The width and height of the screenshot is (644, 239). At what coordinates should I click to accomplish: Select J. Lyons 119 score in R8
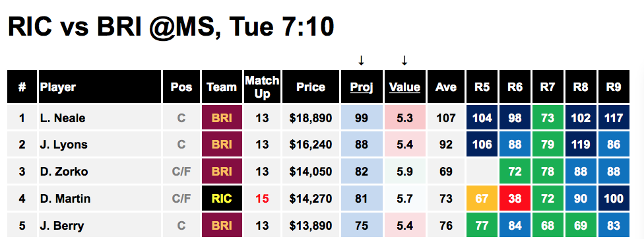581,145
